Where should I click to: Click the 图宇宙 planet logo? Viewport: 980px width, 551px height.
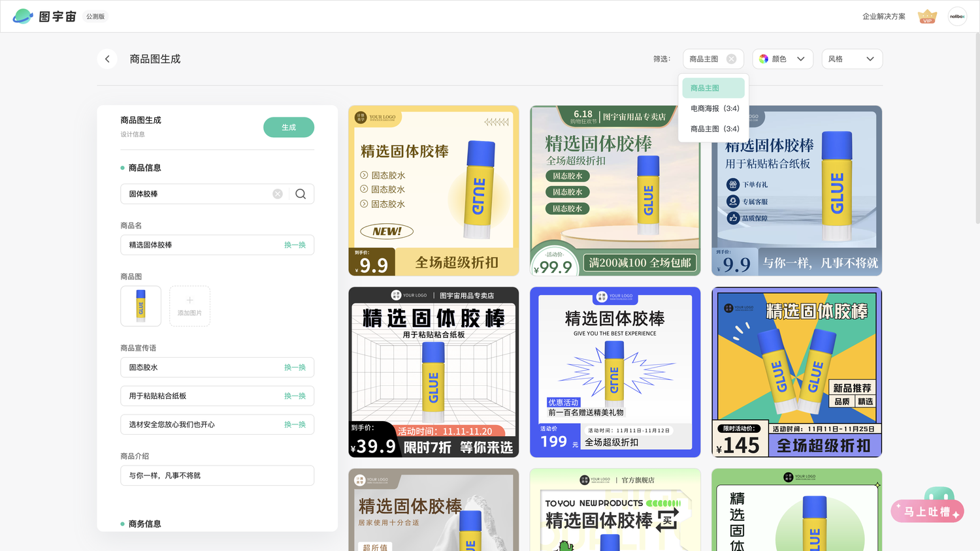[x=23, y=16]
